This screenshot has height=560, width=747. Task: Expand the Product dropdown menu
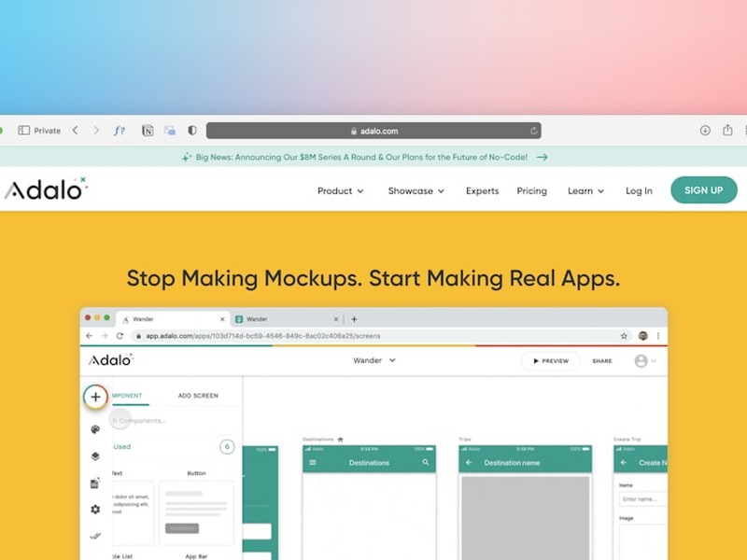point(340,191)
